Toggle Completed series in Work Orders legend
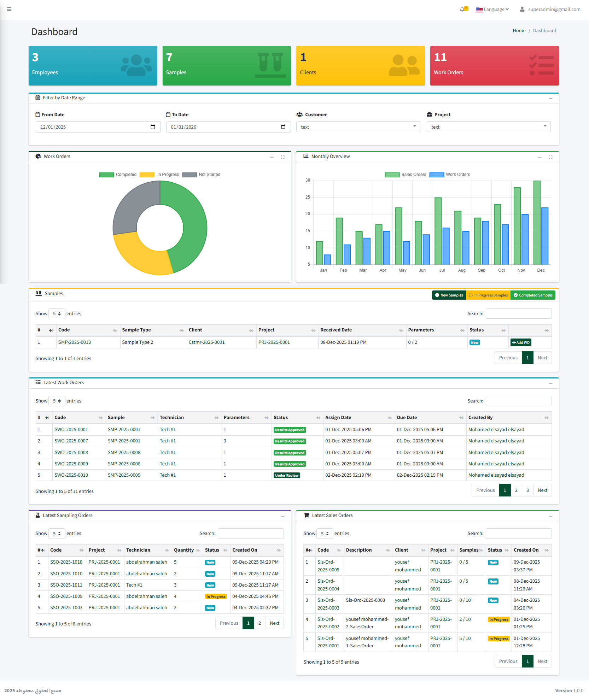The height and width of the screenshot is (700, 589). (x=118, y=175)
